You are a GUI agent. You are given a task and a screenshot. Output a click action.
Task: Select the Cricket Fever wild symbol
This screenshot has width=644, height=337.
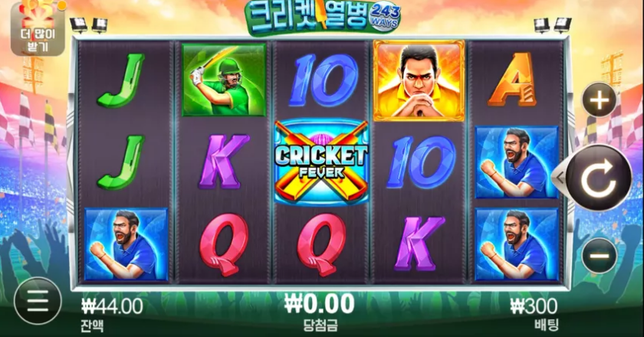coord(321,162)
